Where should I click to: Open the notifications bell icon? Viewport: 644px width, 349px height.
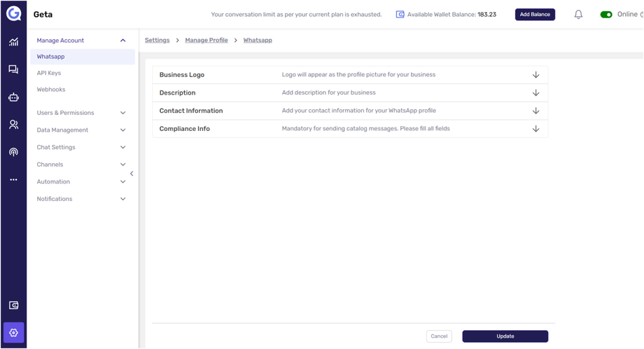578,15
